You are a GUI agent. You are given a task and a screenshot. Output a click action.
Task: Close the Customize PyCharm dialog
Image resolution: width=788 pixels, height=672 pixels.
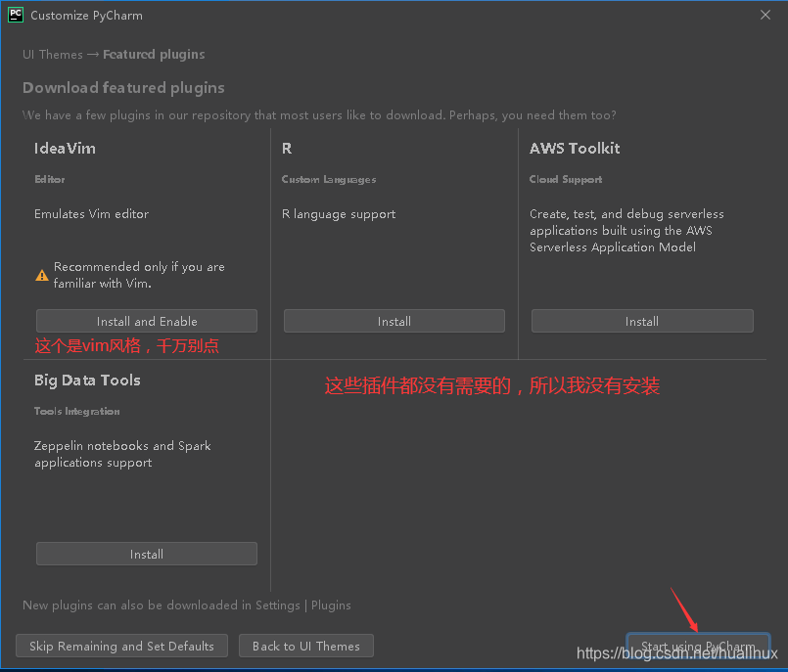coord(765,15)
